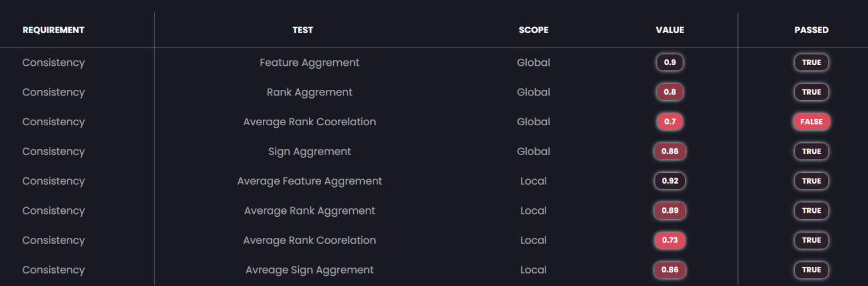Click the Sign Aggrement test name
This screenshot has height=286, width=868.
(x=310, y=152)
